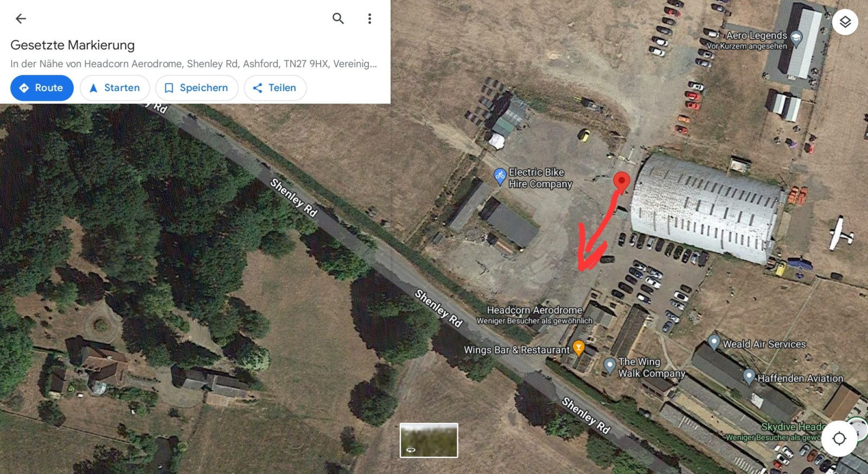Open the Aero Legends place marker
The width and height of the screenshot is (868, 474).
pyautogui.click(x=796, y=38)
